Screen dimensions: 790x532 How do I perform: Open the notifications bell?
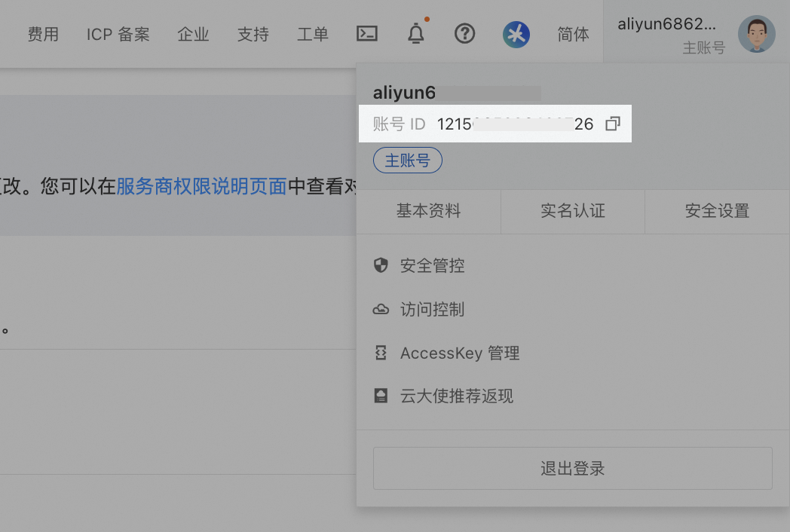(x=415, y=34)
